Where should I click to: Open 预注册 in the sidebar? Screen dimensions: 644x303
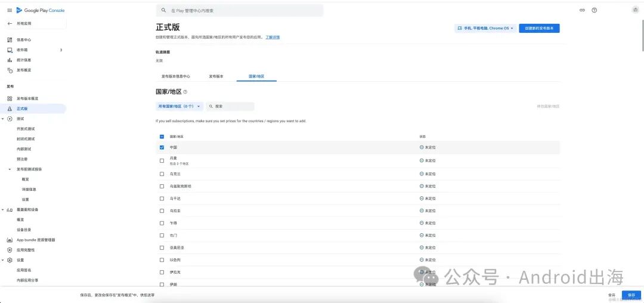pos(22,159)
